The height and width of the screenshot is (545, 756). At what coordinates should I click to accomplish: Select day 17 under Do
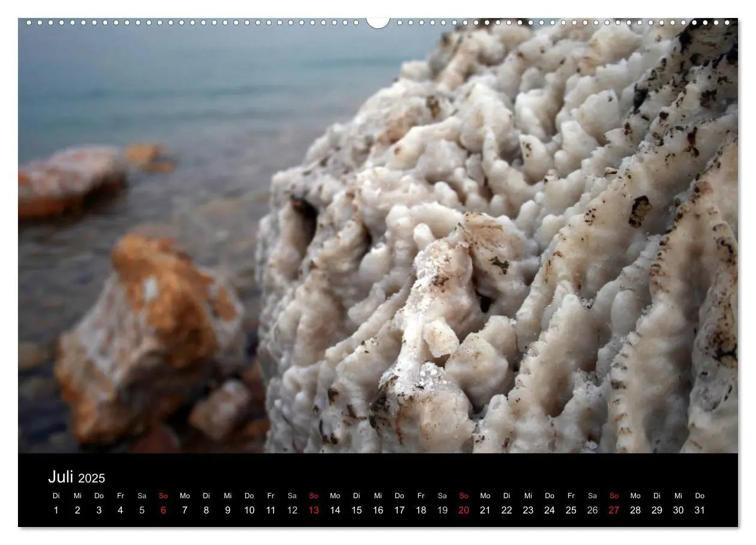400,510
